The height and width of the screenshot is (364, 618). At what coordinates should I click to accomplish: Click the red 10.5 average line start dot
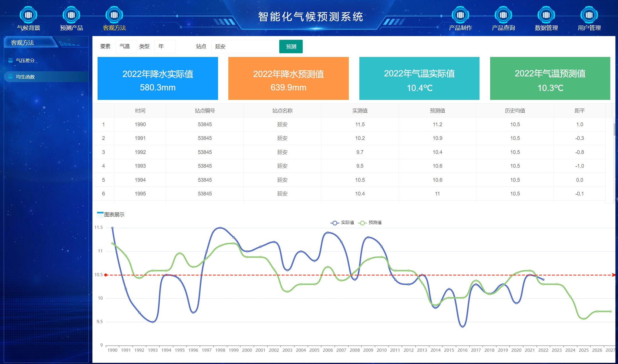pos(106,275)
